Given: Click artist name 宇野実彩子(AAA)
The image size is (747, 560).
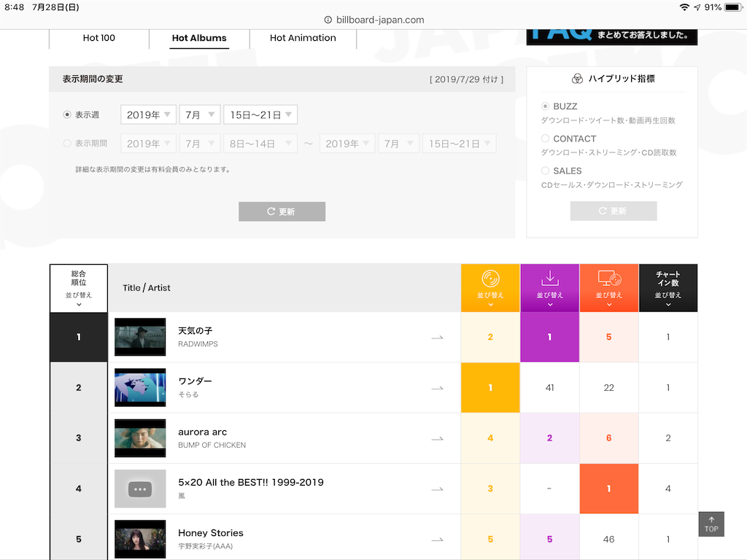Looking at the screenshot, I should pos(205,546).
